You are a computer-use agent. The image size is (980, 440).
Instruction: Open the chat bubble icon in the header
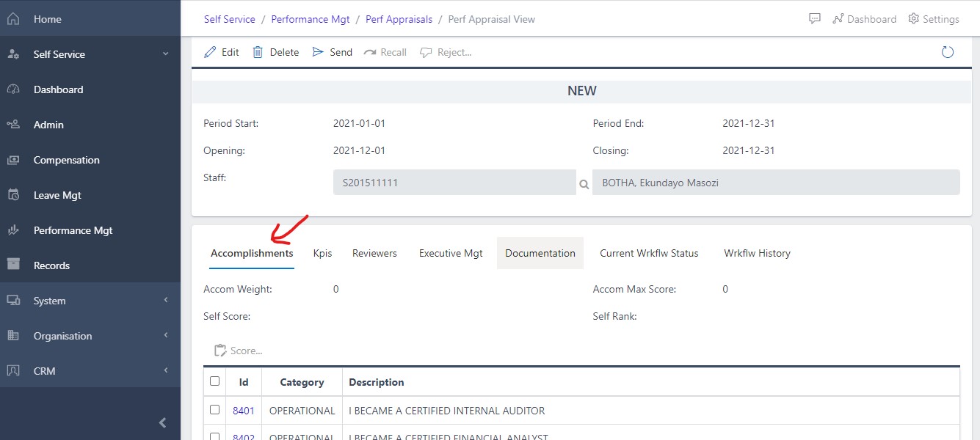point(814,19)
